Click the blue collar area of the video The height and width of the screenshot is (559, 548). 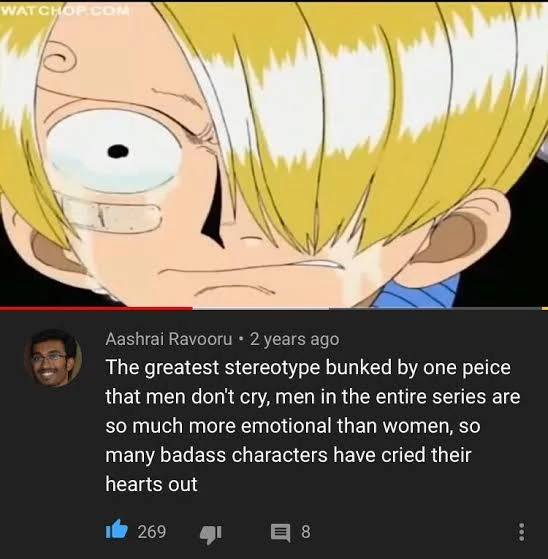(x=415, y=291)
